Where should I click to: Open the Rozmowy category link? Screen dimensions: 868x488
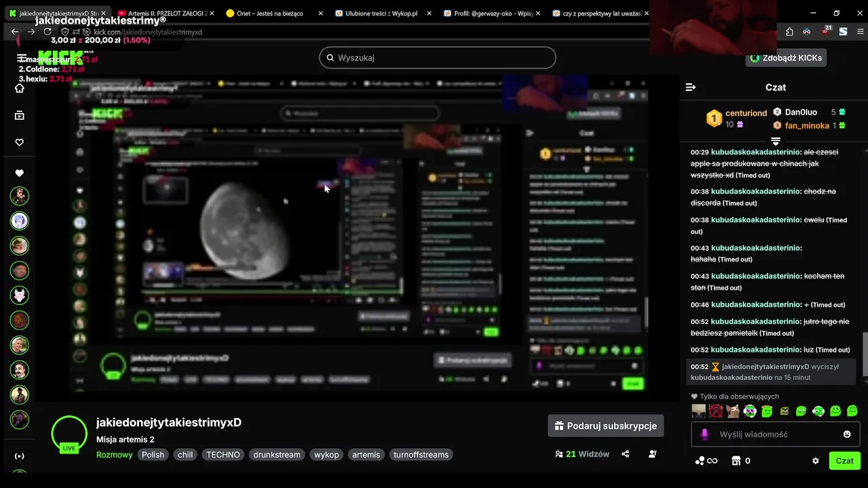(114, 455)
